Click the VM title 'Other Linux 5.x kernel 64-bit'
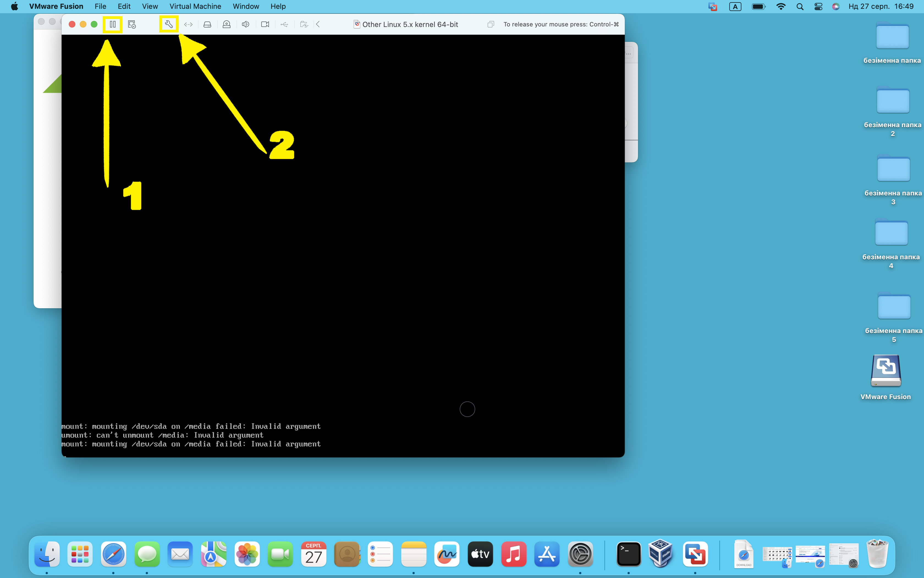 [410, 24]
